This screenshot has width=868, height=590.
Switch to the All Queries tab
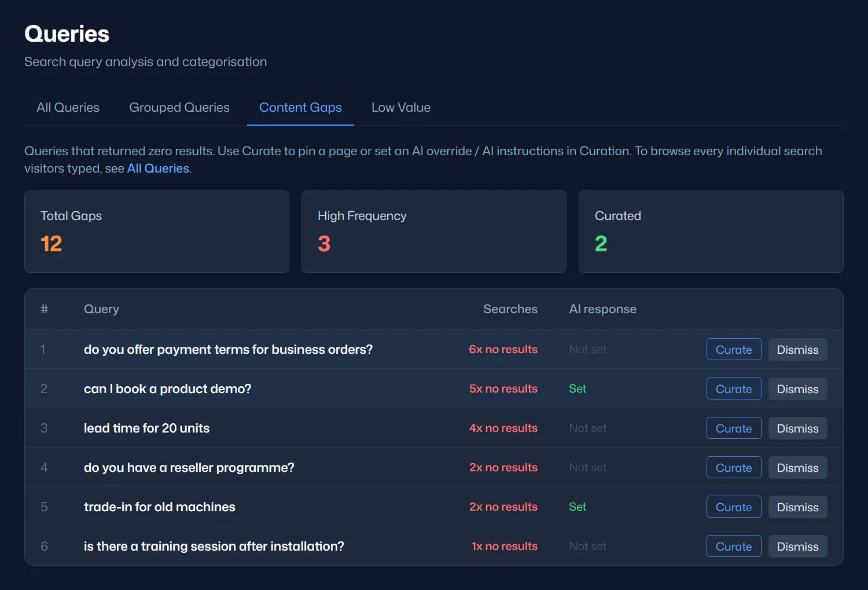68,108
